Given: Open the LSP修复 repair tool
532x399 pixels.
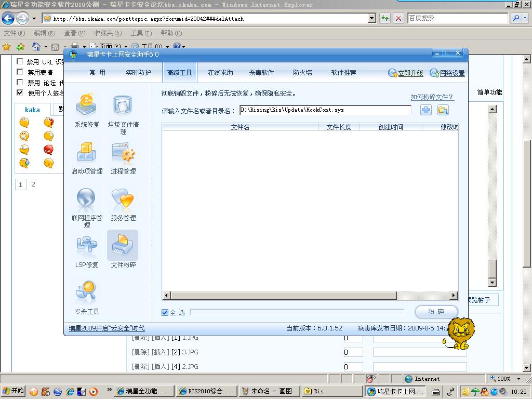Looking at the screenshot, I should (x=87, y=251).
